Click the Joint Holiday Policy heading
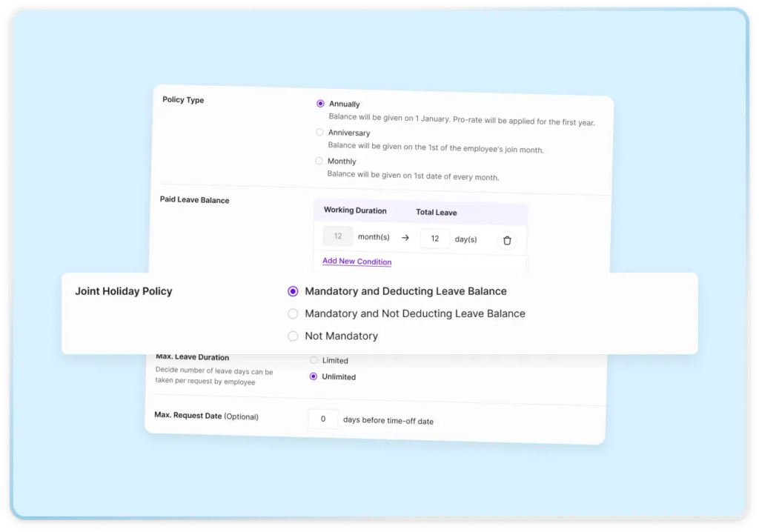Screen dimensions: 759x532 coord(123,291)
